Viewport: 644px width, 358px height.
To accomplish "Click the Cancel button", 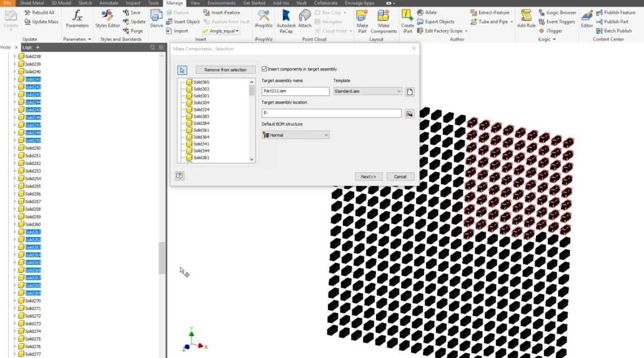I will pos(400,177).
